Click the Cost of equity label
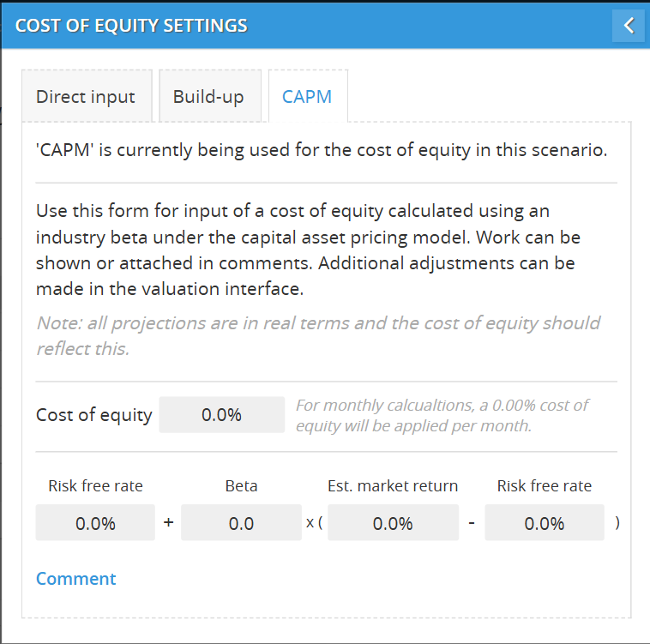This screenshot has width=650, height=644. tap(94, 415)
